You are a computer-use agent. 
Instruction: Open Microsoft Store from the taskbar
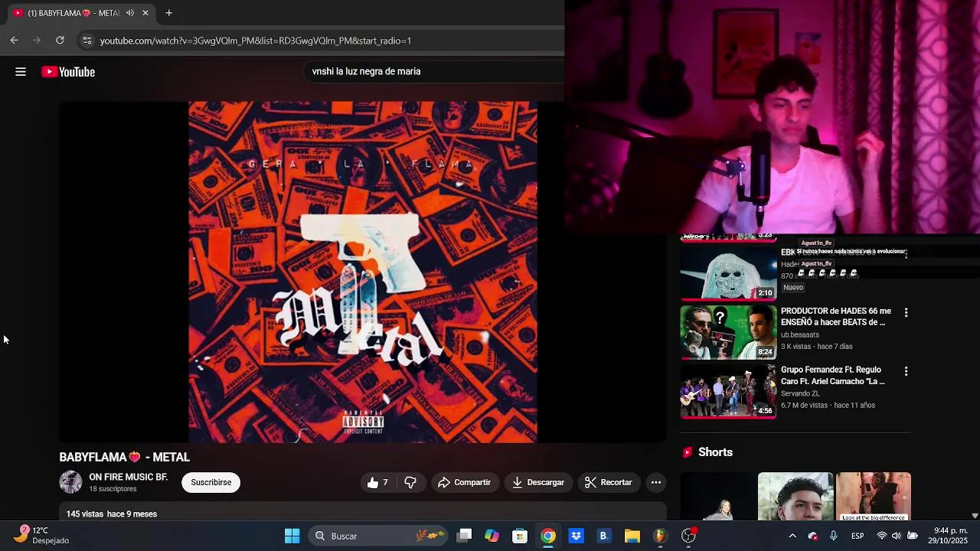click(x=520, y=536)
